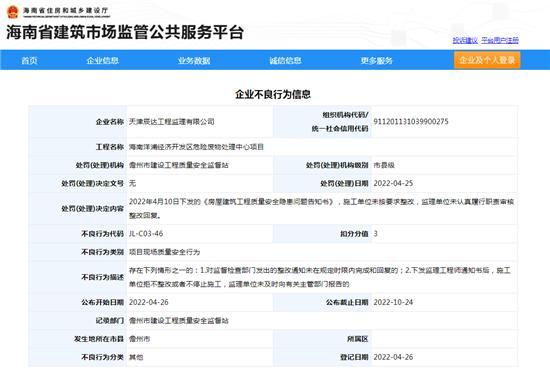Select deduction score value 3
The height and width of the screenshot is (386, 550).
375,234
